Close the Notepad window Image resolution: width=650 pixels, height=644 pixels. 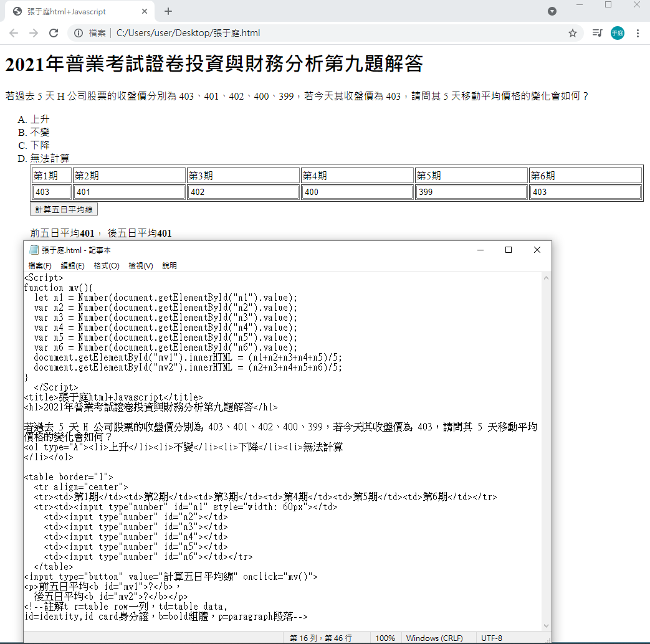(x=537, y=250)
